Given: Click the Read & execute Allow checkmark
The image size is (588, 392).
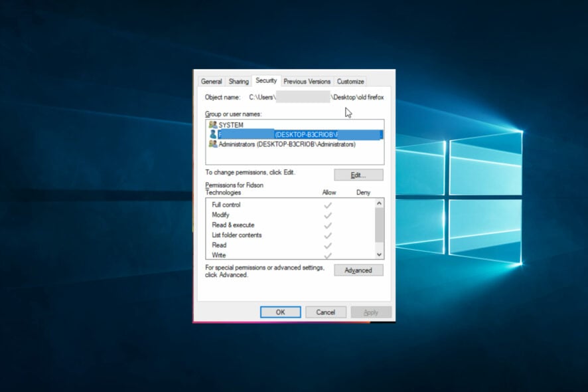Looking at the screenshot, I should (x=327, y=225).
